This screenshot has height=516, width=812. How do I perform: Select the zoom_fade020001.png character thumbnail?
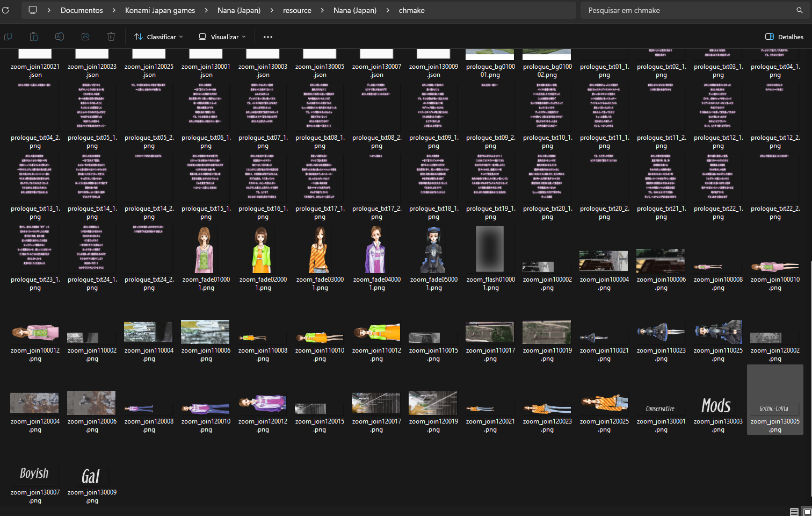click(x=262, y=249)
